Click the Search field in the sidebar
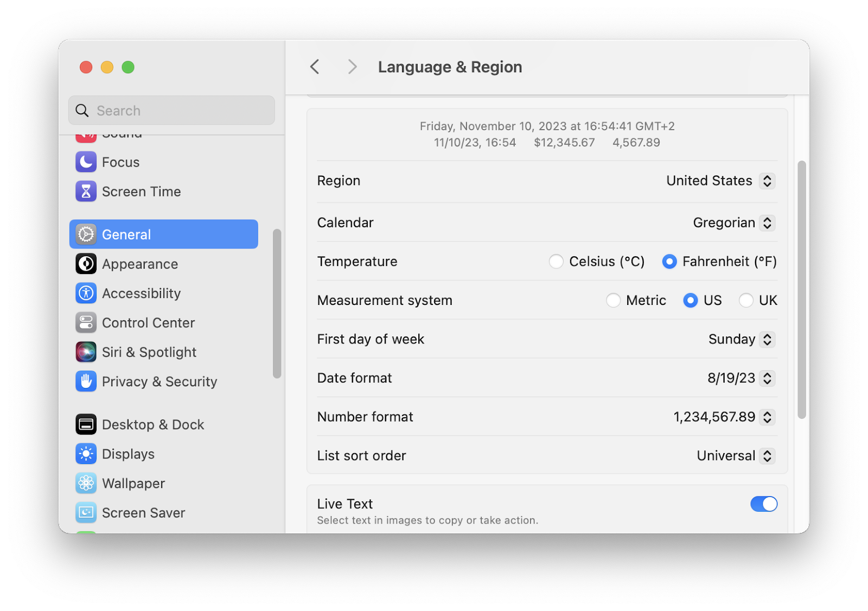This screenshot has width=868, height=611. coord(171,110)
